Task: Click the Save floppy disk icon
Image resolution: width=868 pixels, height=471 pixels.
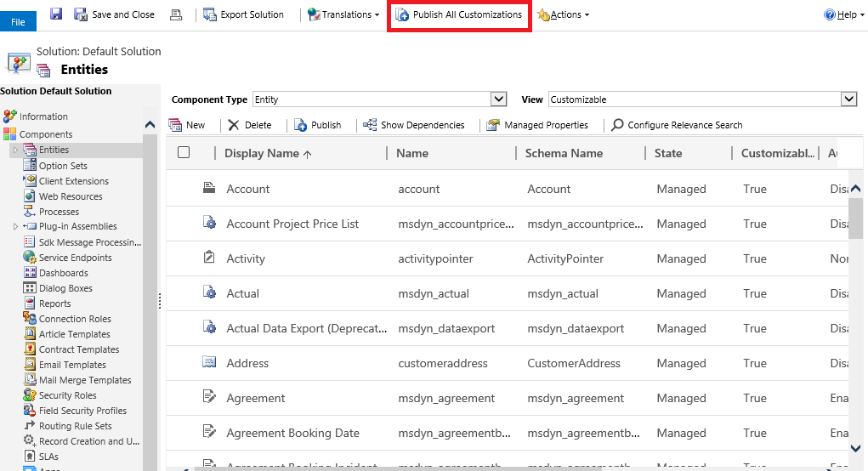Action: tap(56, 14)
